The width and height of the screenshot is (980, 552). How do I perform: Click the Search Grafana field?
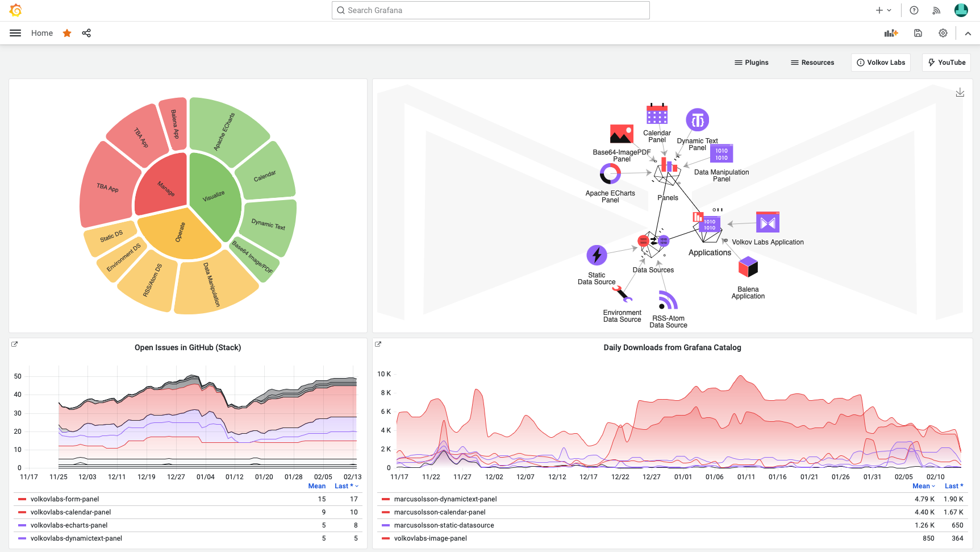(491, 10)
